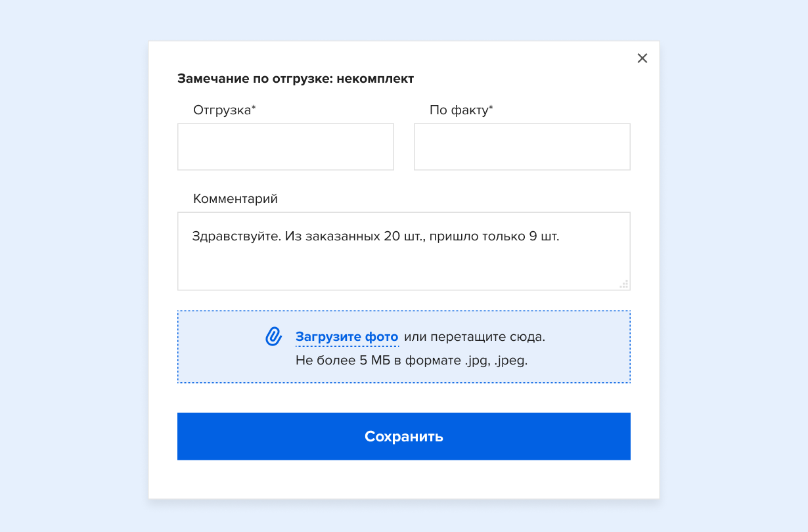Click the required asterisk next to По факту
The height and width of the screenshot is (532, 808).
[491, 109]
